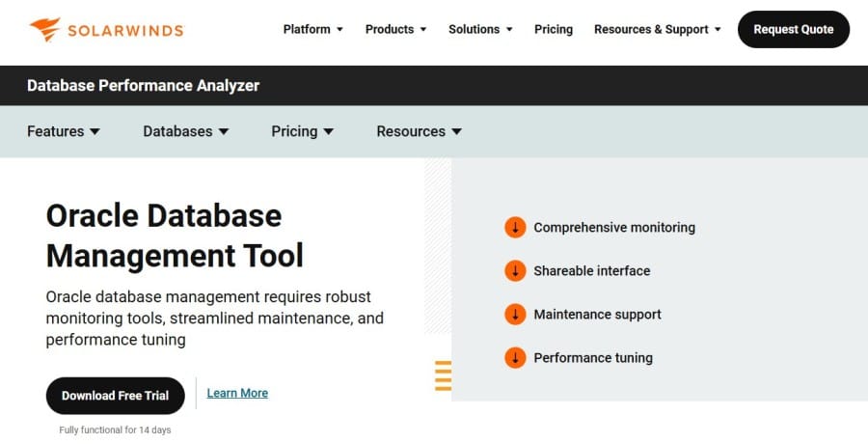Go to Pricing in the top navigation
Screen dimensions: 868x444
(554, 29)
